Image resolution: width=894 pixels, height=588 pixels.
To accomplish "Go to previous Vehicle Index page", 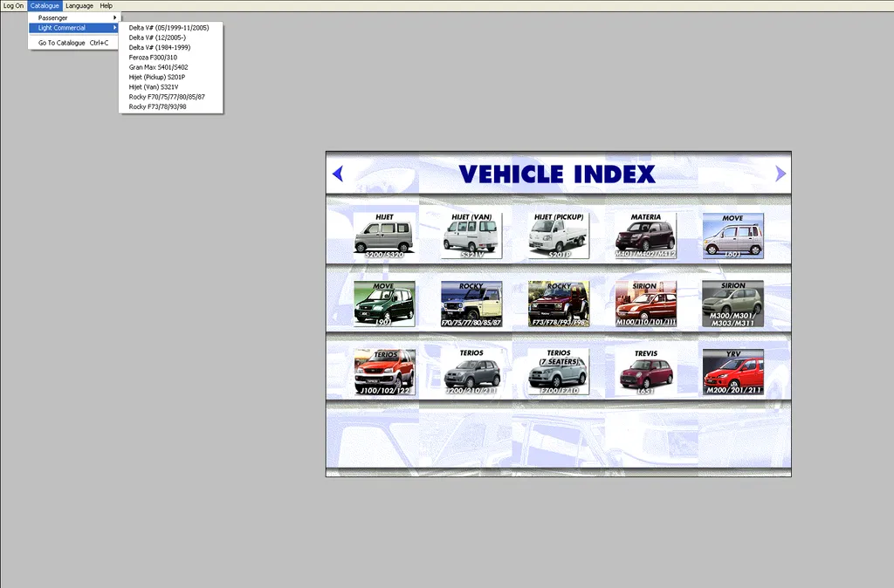I will [338, 174].
